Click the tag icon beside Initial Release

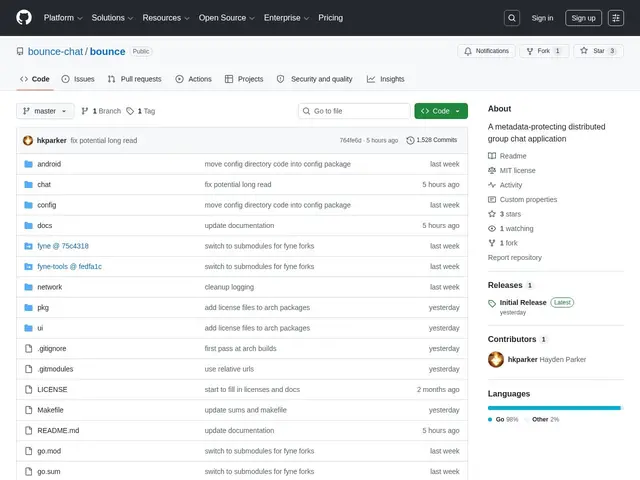tap(492, 303)
